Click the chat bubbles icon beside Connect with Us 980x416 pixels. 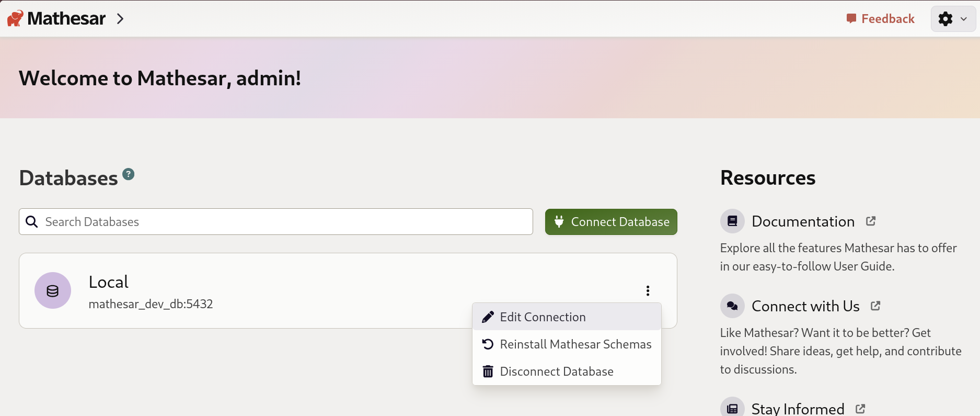click(732, 306)
